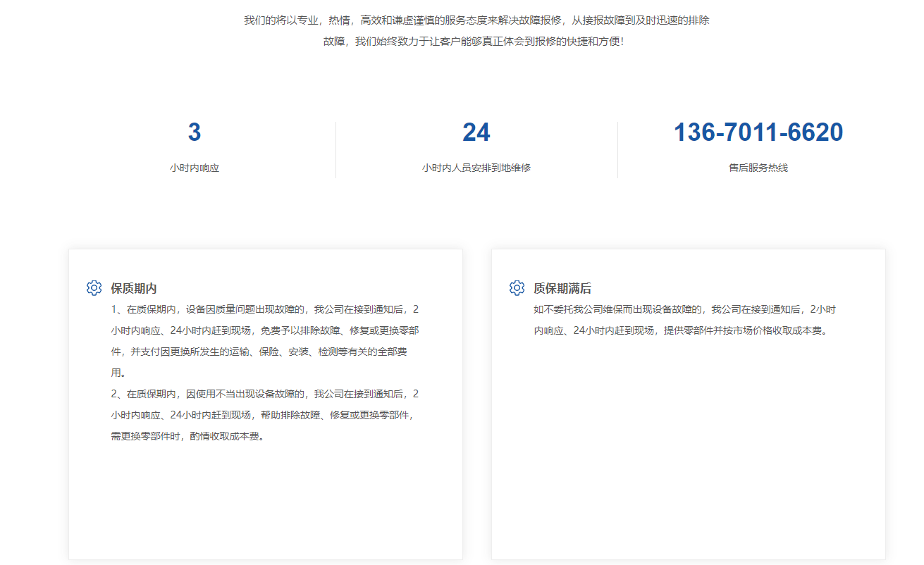
Task: Click the 售后服务热线 label
Action: [758, 168]
